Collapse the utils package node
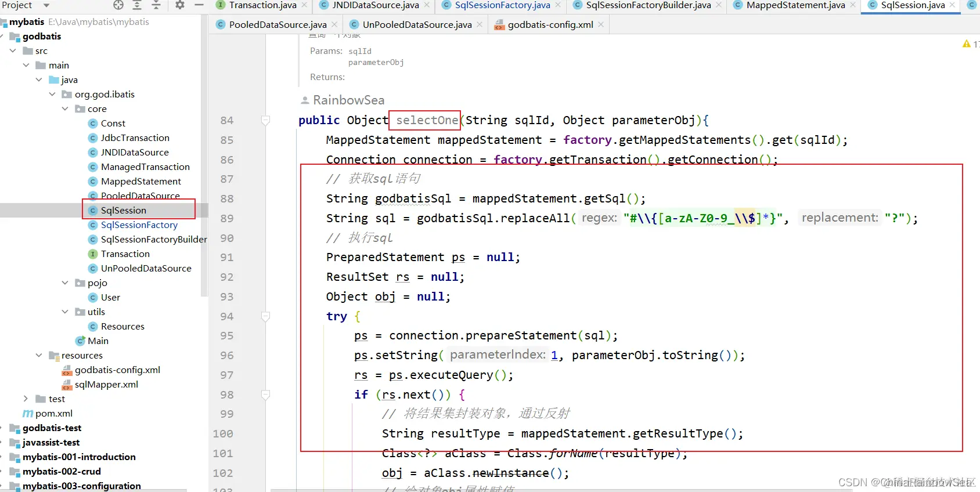This screenshot has width=980, height=492. (65, 312)
